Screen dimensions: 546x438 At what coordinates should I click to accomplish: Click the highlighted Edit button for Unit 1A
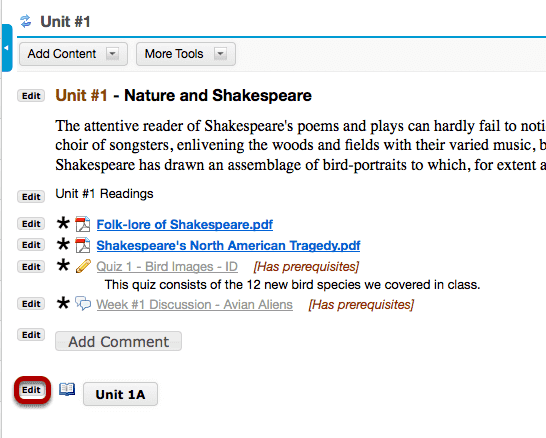[x=31, y=390]
